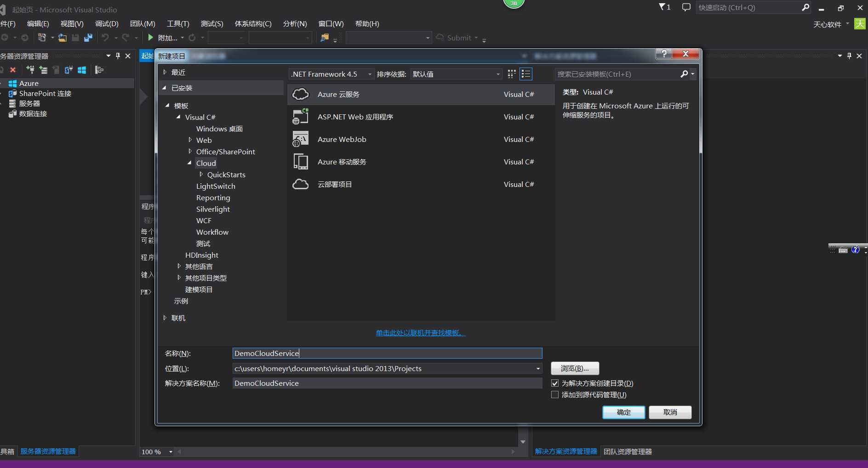Click the Find in Files toolbar icon
The width and height of the screenshot is (868, 468).
pyautogui.click(x=325, y=38)
